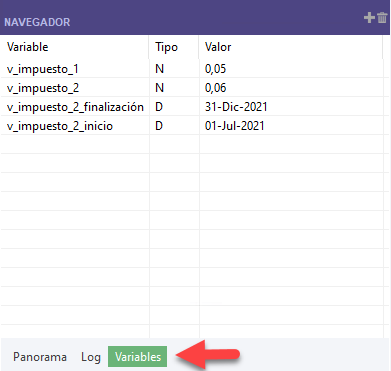Select the v_impuesto_2_finalización variable
The width and height of the screenshot is (391, 371).
[x=75, y=107]
